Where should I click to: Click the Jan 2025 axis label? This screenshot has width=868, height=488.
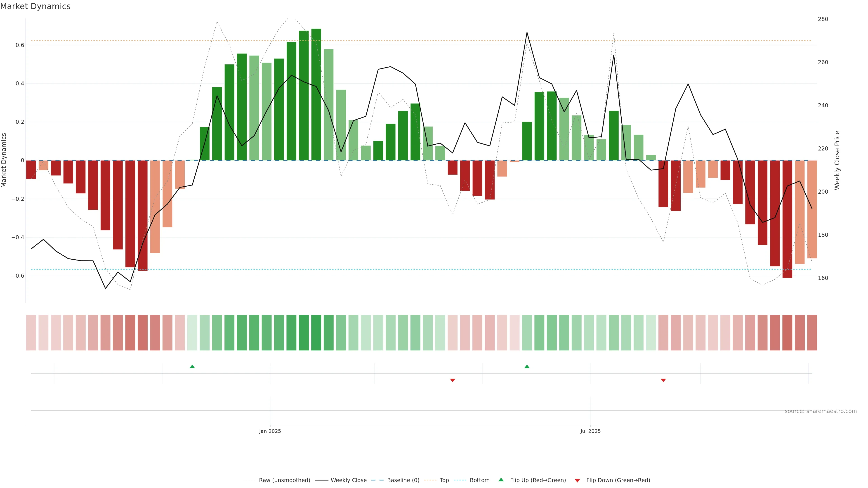click(270, 431)
